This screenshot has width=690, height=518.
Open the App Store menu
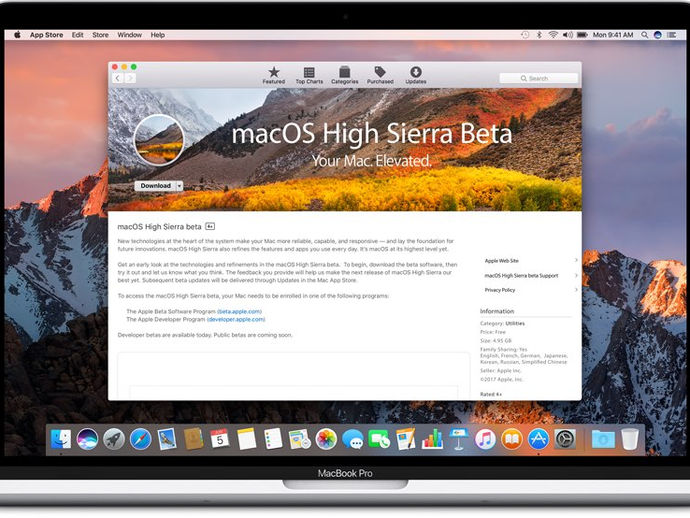coord(46,35)
